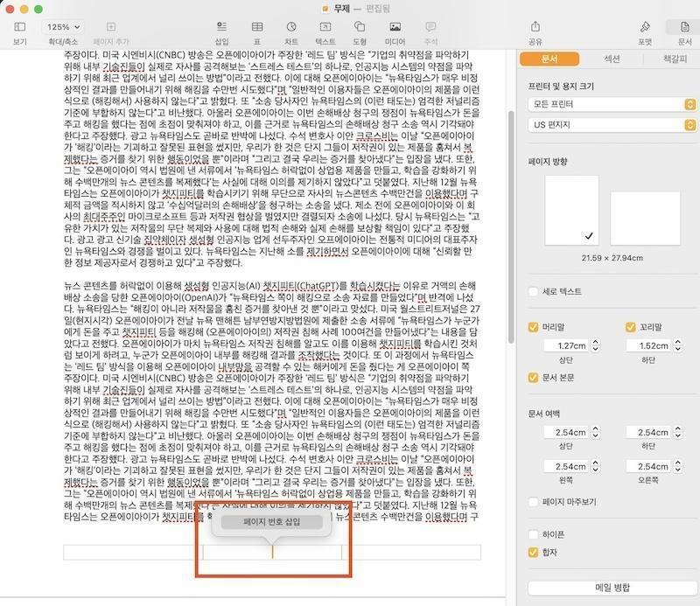Click the footer 1.52cm input field
700x606 pixels.
[x=649, y=345]
